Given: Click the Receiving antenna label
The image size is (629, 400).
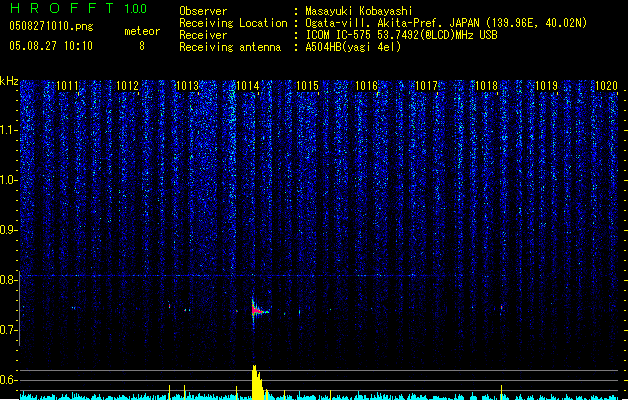Looking at the screenshot, I should click(230, 47).
